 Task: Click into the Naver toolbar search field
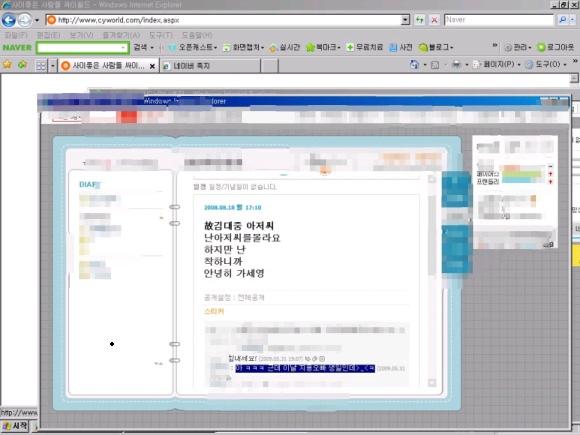[x=82, y=48]
